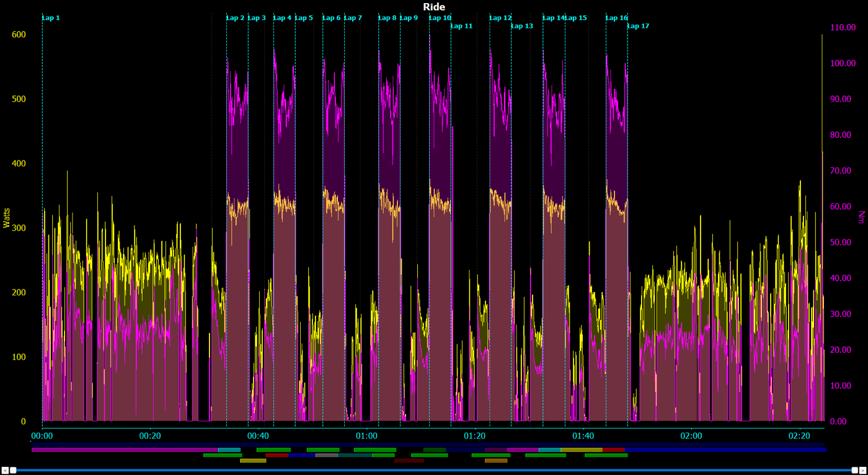Select the Lap 4 marker label

283,18
